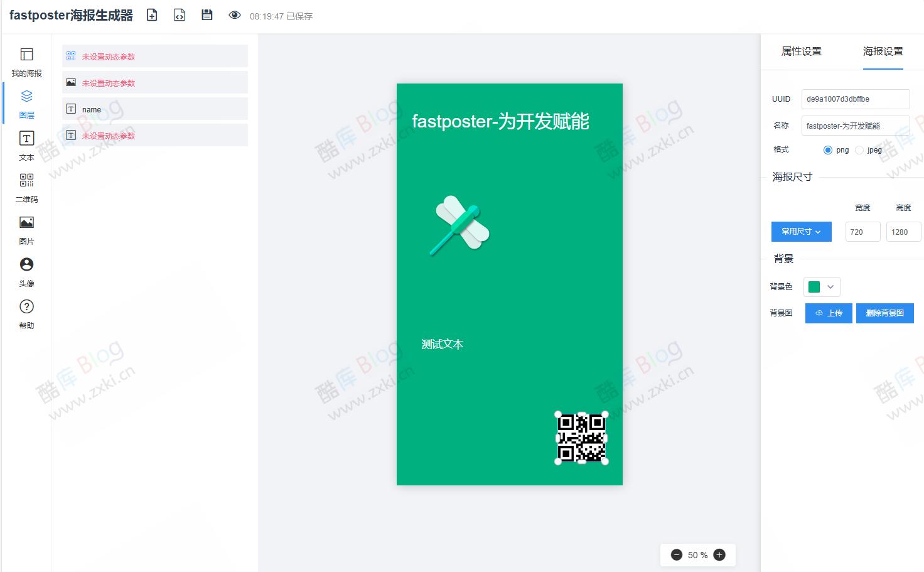This screenshot has width=924, height=572.
Task: Zoom in with the plus button
Action: (x=719, y=555)
